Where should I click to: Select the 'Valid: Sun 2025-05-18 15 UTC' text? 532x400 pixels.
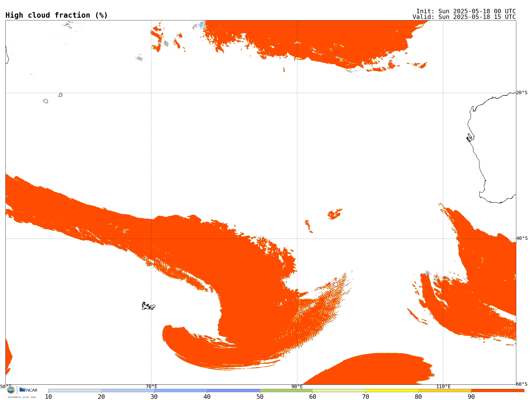(x=464, y=17)
